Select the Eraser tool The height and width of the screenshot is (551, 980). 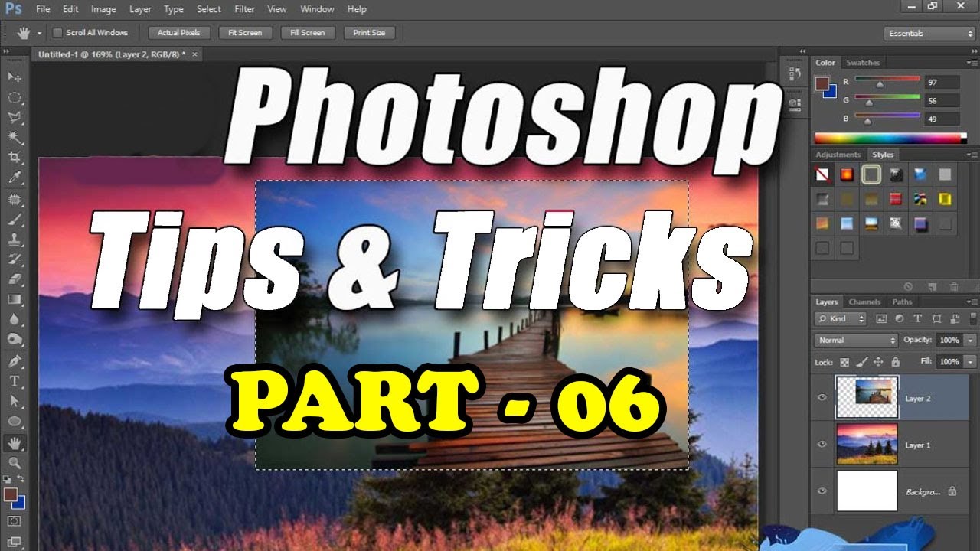point(15,279)
